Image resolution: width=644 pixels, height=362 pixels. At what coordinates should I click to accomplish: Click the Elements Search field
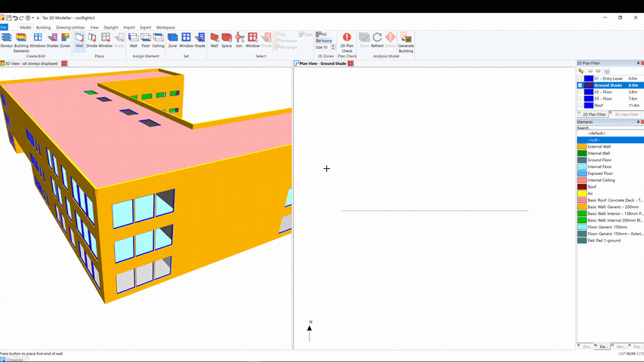(x=610, y=128)
